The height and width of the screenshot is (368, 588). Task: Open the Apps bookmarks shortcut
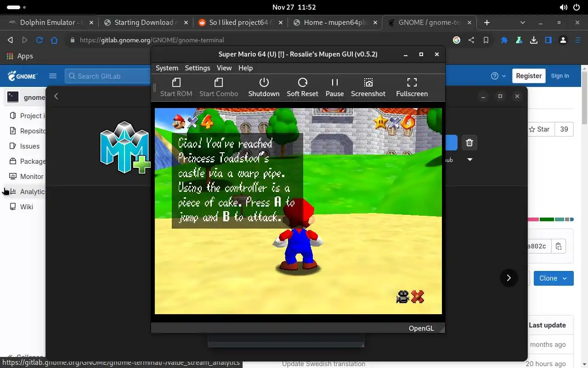coord(20,56)
